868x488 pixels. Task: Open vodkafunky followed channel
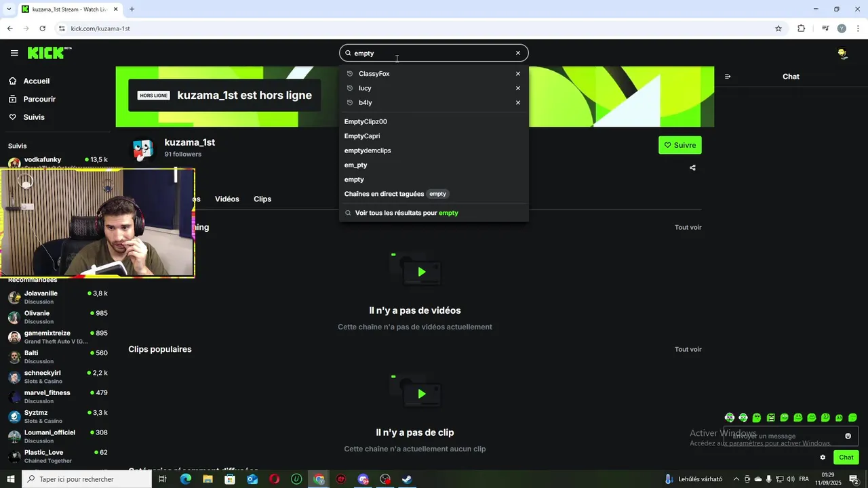point(58,162)
